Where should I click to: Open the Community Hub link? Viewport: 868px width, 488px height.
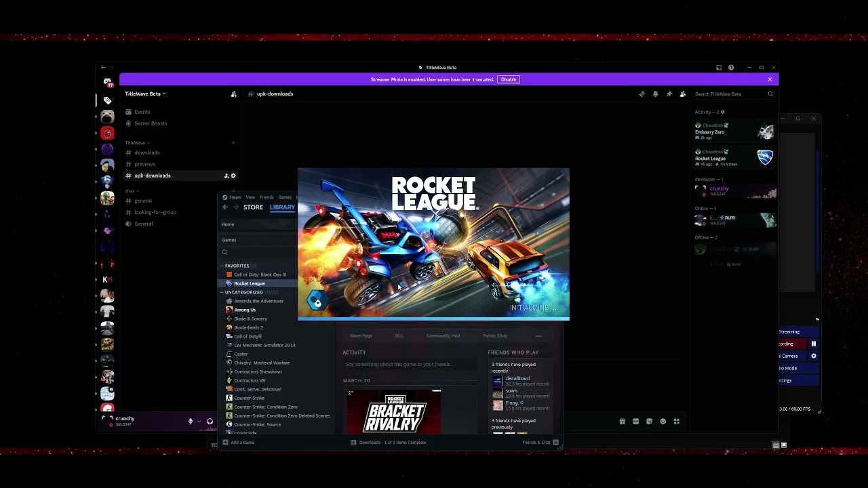pos(443,335)
